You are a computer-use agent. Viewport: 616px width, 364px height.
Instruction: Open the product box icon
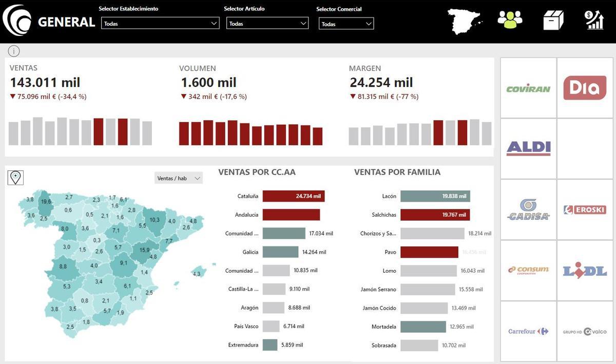click(553, 20)
